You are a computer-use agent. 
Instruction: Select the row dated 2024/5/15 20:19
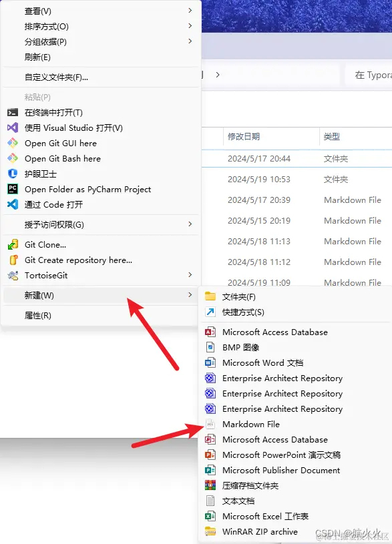click(x=297, y=221)
